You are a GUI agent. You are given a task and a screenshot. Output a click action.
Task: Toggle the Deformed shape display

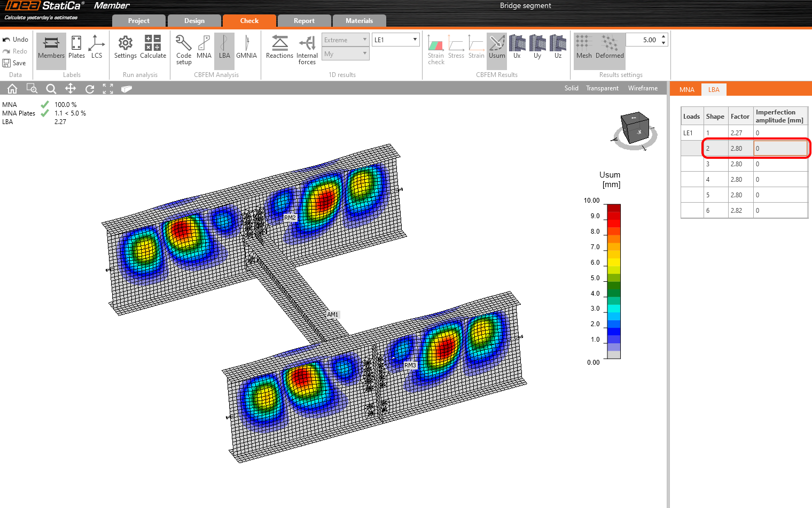pos(610,47)
